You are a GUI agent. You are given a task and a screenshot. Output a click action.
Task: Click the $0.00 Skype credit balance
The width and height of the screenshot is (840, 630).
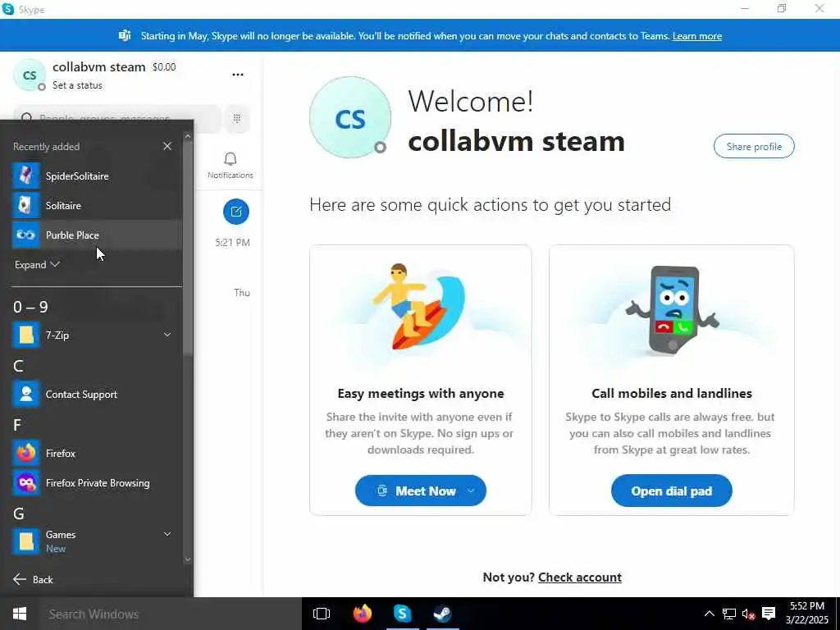point(164,67)
